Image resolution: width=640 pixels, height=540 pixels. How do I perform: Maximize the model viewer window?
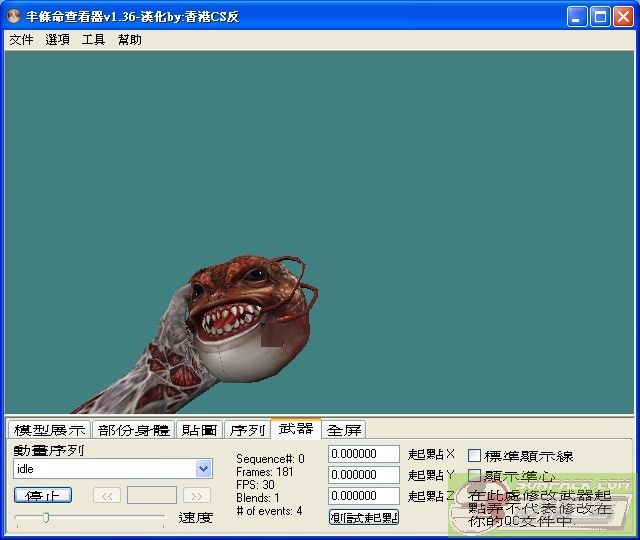tap(600, 17)
